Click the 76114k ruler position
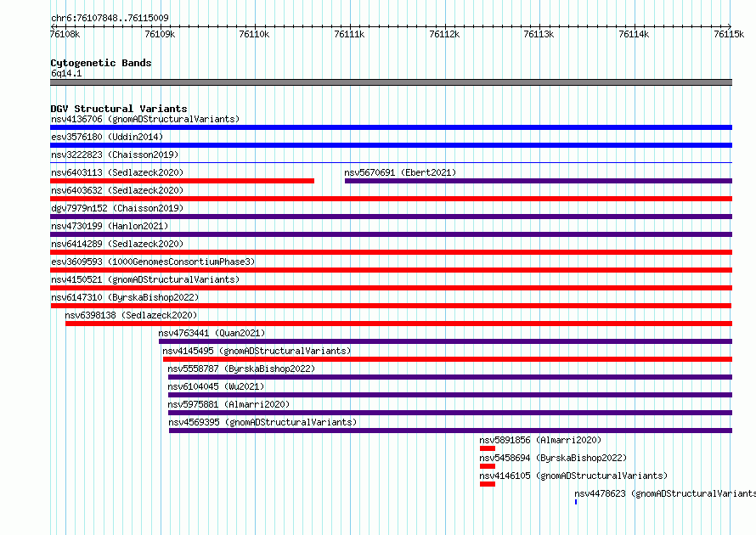This screenshot has width=756, height=535. click(x=634, y=34)
